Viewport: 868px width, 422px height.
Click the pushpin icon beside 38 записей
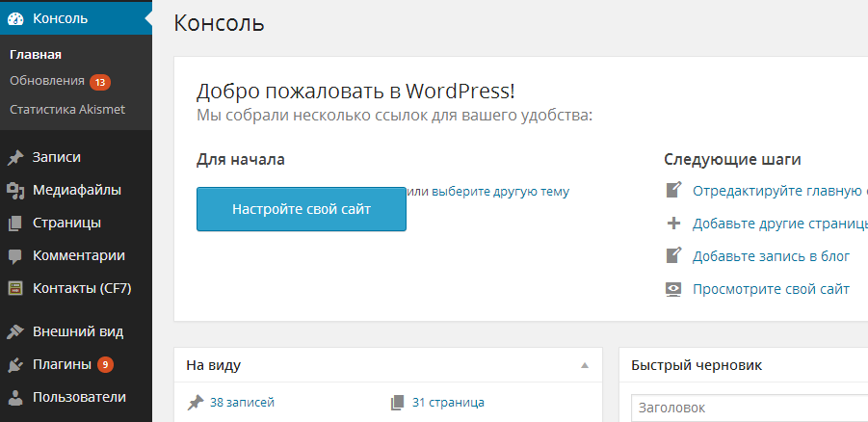[x=195, y=403]
